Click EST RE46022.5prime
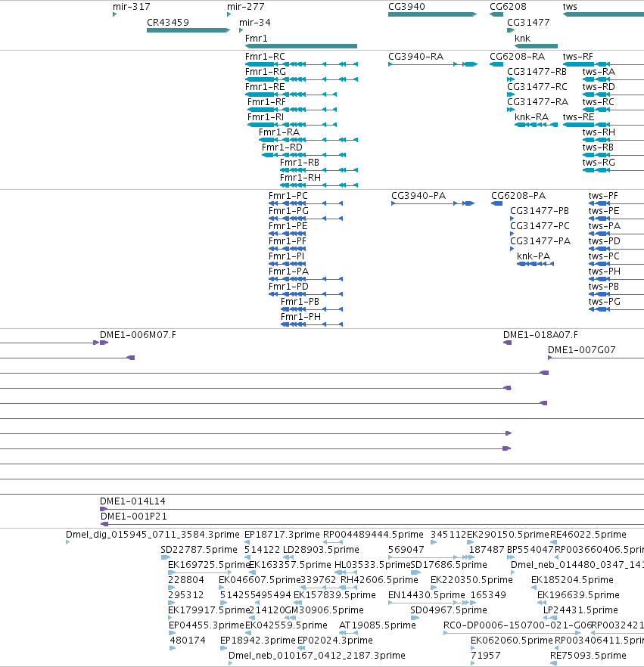 pyautogui.click(x=588, y=534)
